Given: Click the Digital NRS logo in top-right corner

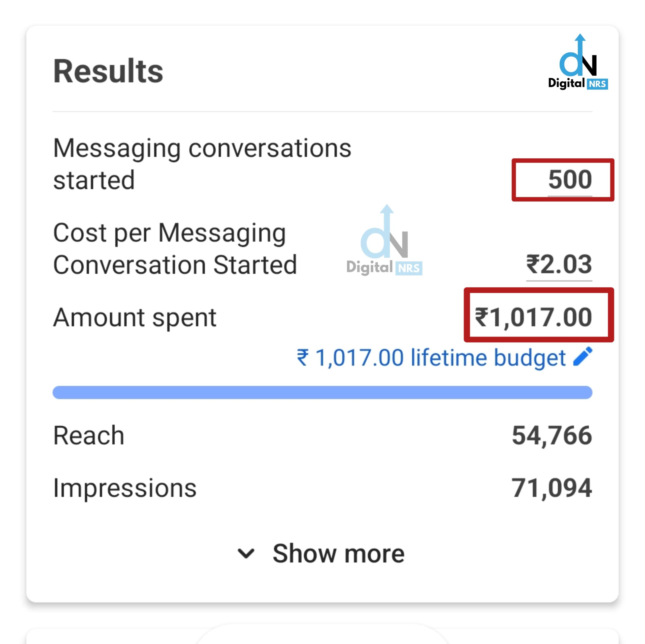Looking at the screenshot, I should tap(577, 62).
